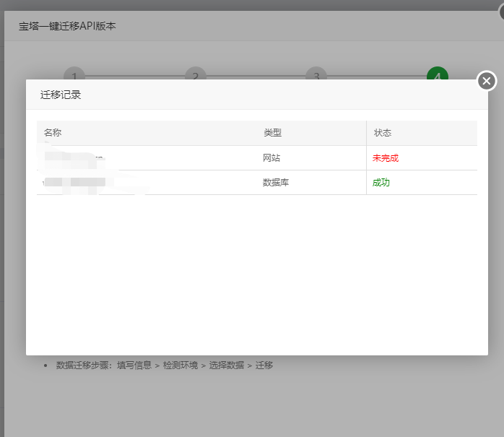Click the green step 4 circle
Screen dimensions: 504x437
(x=437, y=74)
